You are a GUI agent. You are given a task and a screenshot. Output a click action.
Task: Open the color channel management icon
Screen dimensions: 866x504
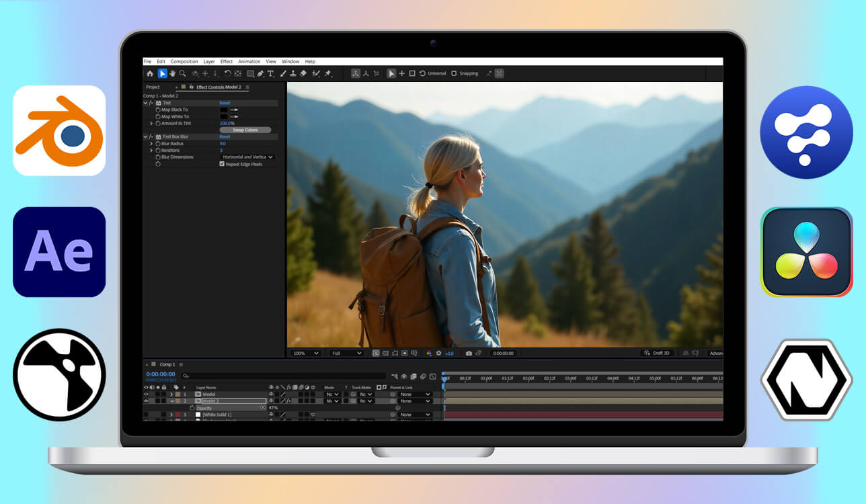(x=429, y=353)
